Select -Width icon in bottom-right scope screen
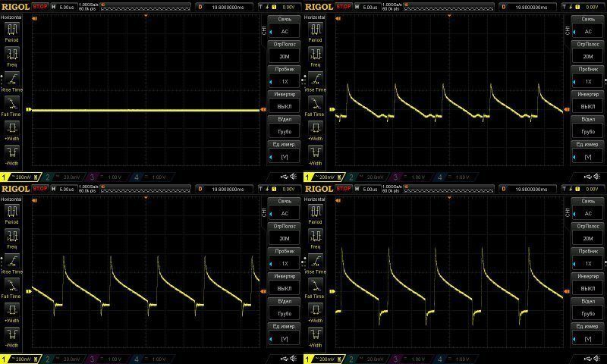This screenshot has width=607, height=364. click(x=316, y=334)
